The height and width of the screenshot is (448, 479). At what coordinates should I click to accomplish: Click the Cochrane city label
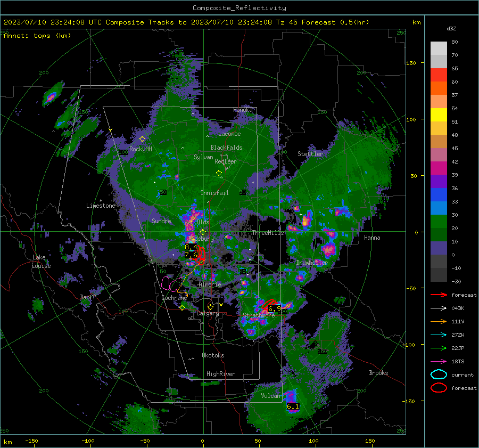(x=174, y=298)
